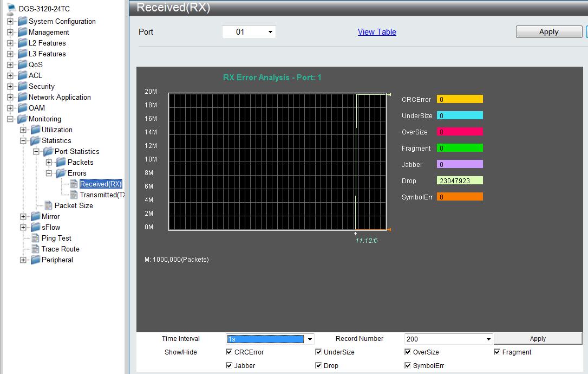Open Received(RX) in the tree
Screen dimensions: 588x374
(101, 184)
